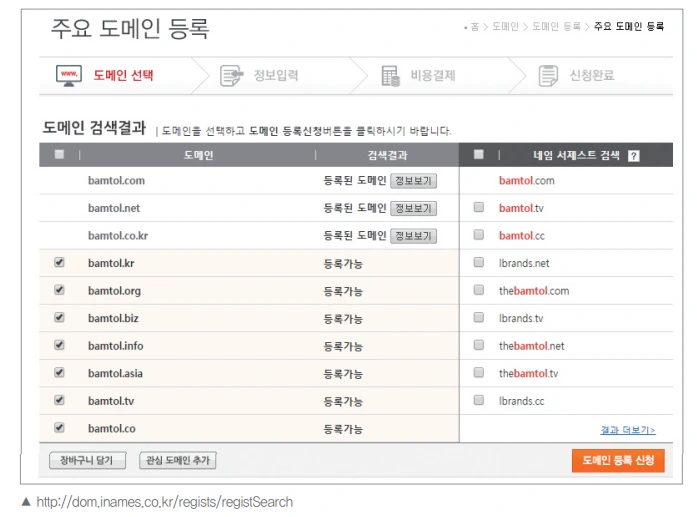Click the 도메인 검색결과 section heading
The image size is (697, 517).
pos(94,128)
